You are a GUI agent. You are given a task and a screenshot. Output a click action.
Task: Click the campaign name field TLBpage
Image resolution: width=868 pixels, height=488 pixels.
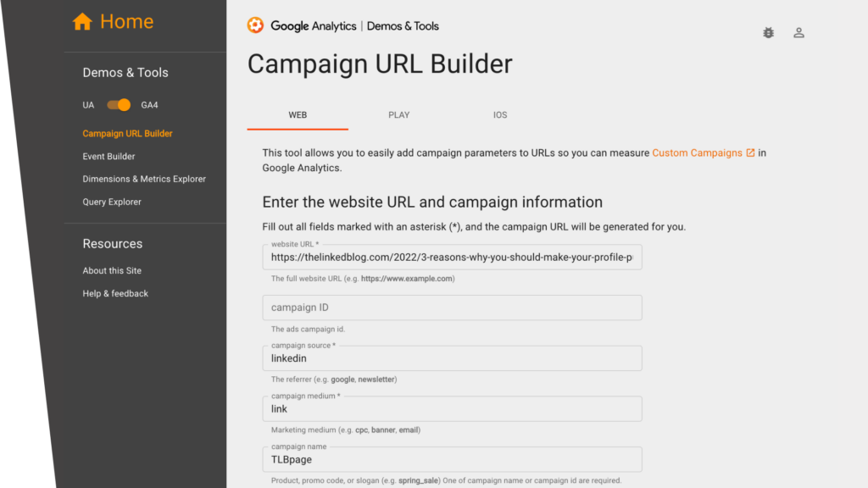pyautogui.click(x=453, y=459)
